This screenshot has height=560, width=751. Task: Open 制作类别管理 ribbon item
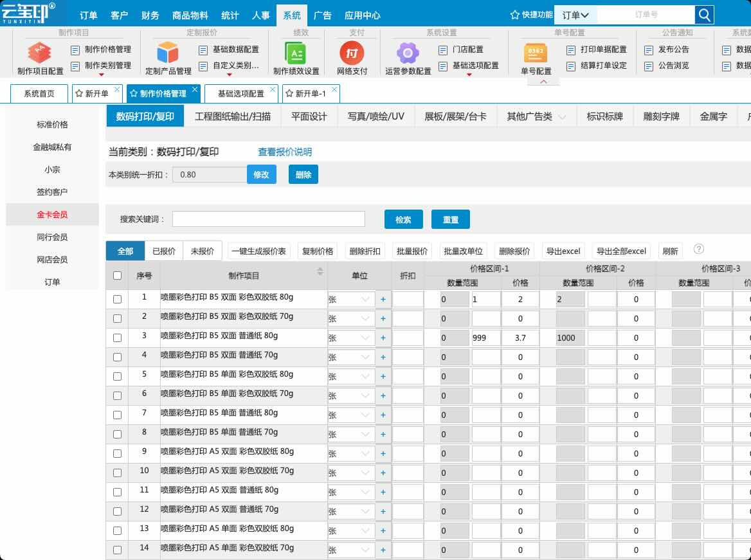tap(101, 66)
